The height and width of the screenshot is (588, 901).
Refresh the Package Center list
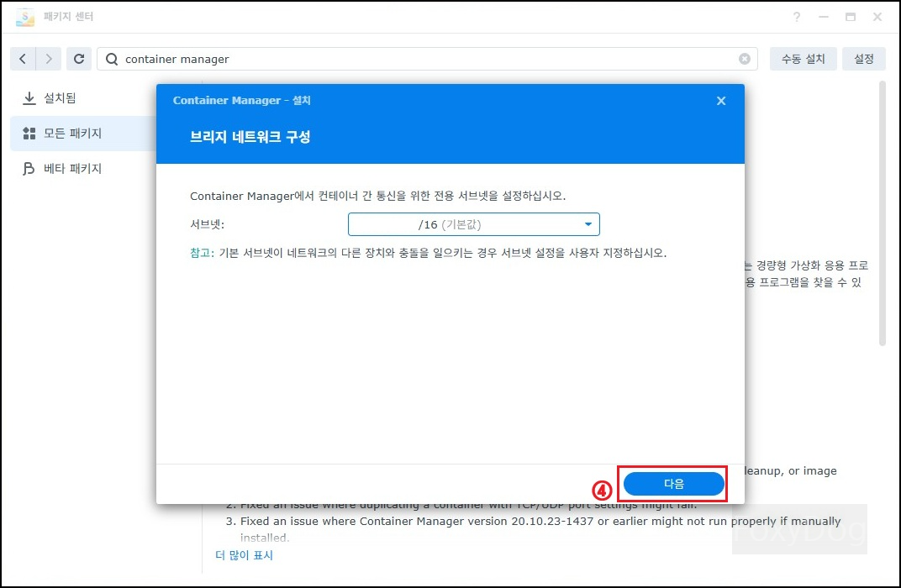click(x=79, y=59)
